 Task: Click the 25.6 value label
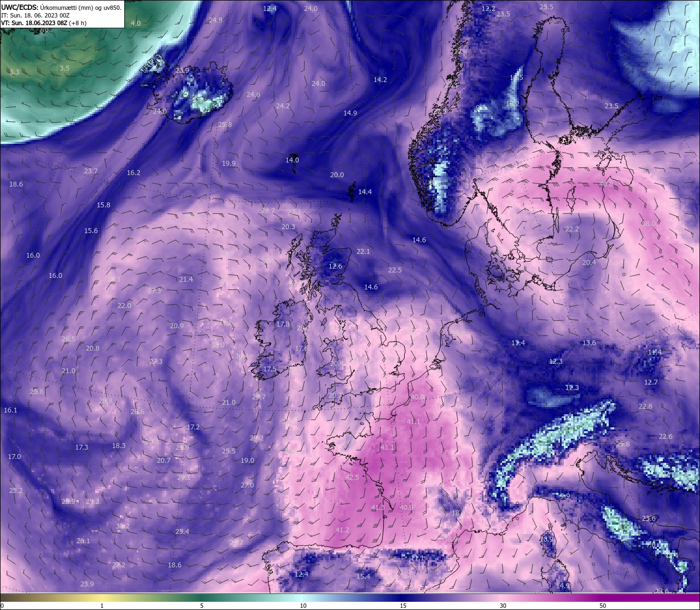click(37, 392)
